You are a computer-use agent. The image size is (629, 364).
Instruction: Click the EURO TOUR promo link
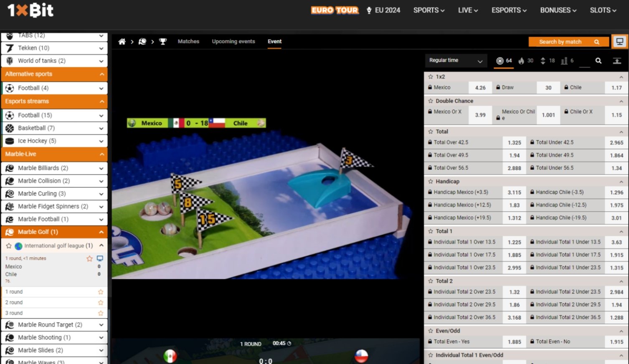coord(335,10)
